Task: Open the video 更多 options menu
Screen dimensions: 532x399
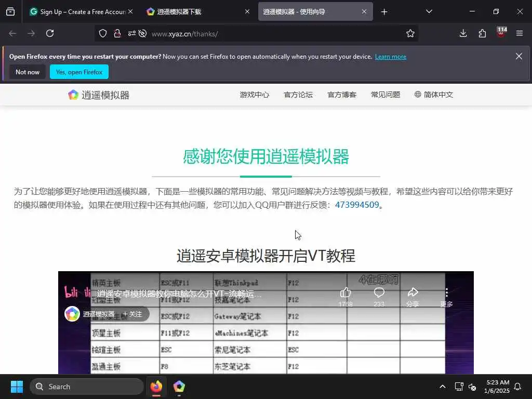Action: point(446,297)
